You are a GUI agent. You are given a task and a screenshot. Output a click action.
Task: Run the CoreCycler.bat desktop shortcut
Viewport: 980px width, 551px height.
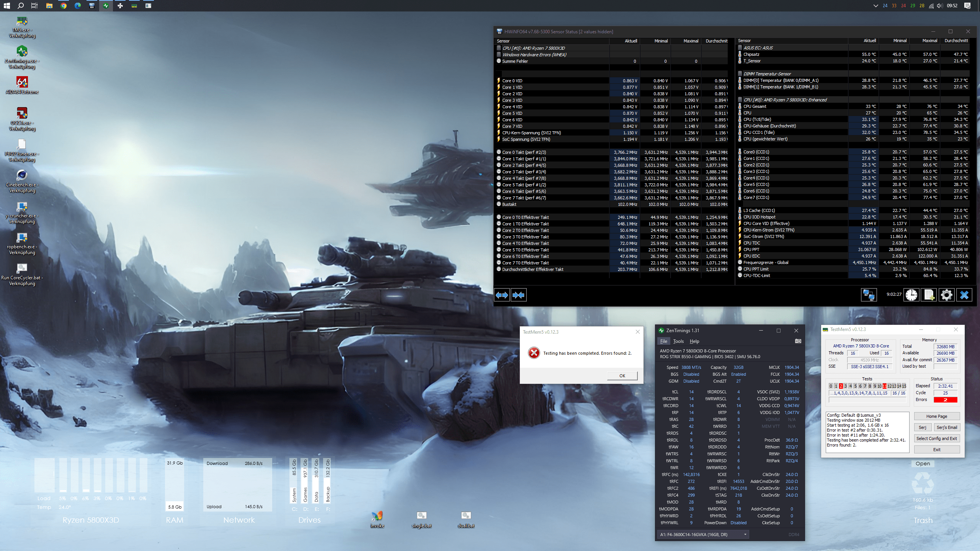[x=22, y=274]
